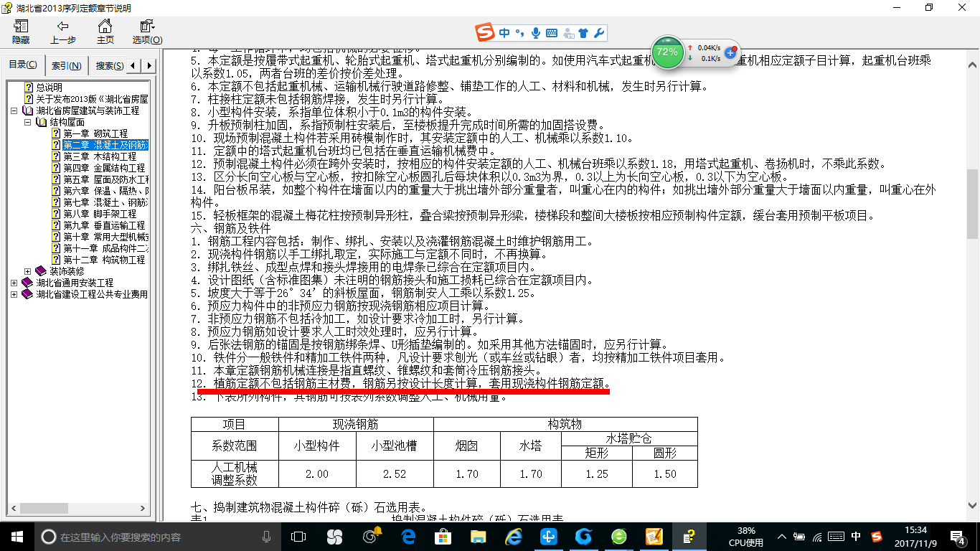Click the 2.52 小型池槽 table cell
The width and height of the screenshot is (980, 551).
click(x=395, y=474)
